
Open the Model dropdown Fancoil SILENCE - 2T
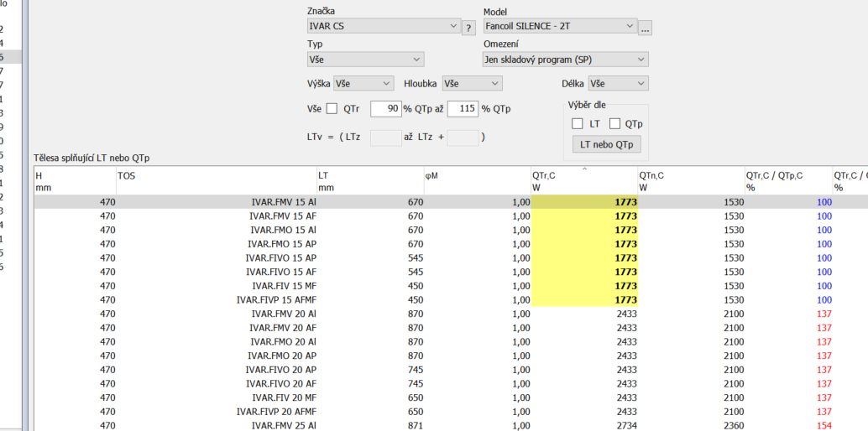pyautogui.click(x=560, y=26)
